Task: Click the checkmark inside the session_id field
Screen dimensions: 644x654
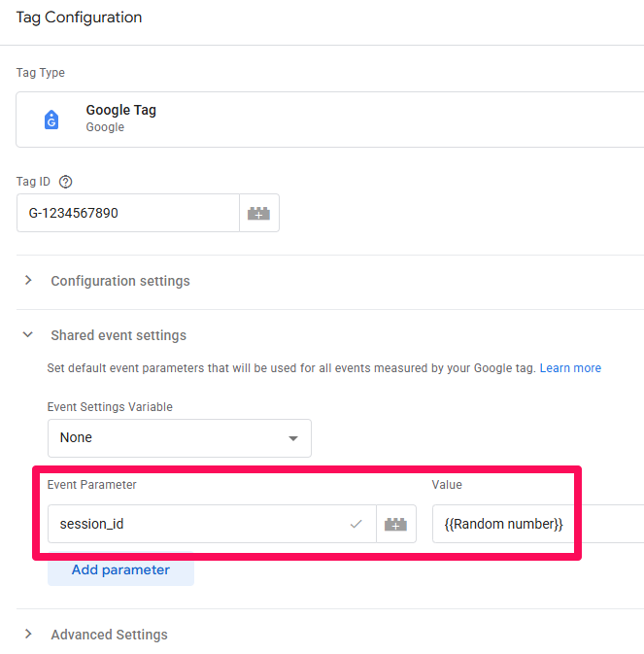Action: [x=356, y=524]
